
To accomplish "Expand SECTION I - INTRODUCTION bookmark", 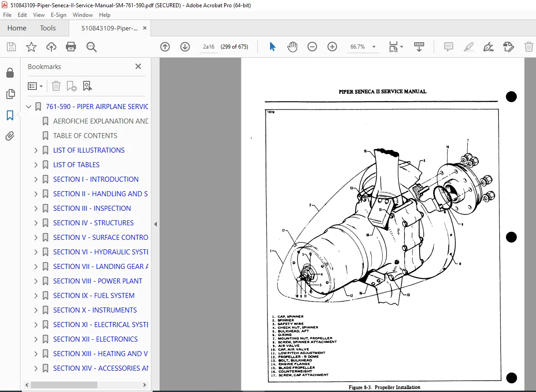I will pyautogui.click(x=36, y=179).
